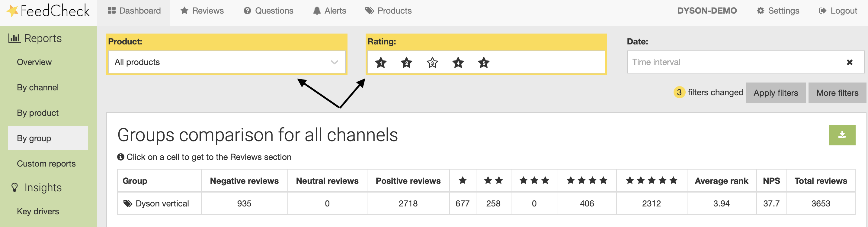Click the Neutral reviews column header

[x=327, y=181]
